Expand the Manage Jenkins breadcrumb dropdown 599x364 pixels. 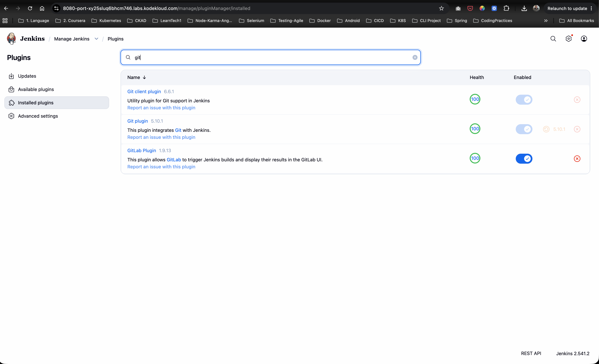pyautogui.click(x=96, y=39)
